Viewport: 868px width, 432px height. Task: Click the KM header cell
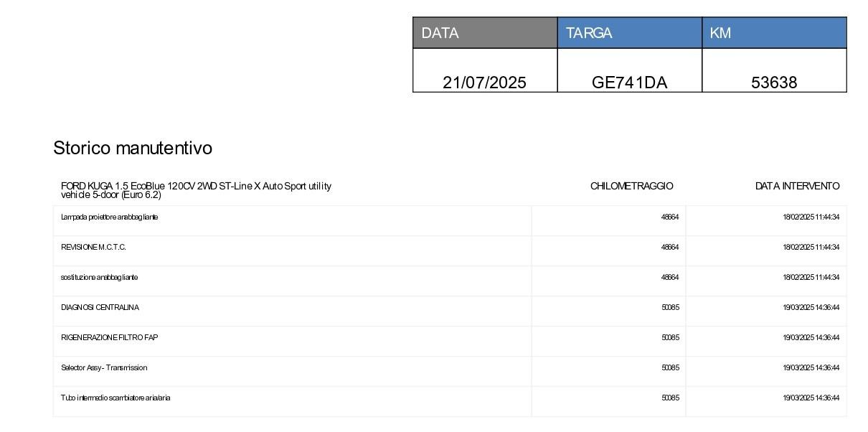coord(774,33)
